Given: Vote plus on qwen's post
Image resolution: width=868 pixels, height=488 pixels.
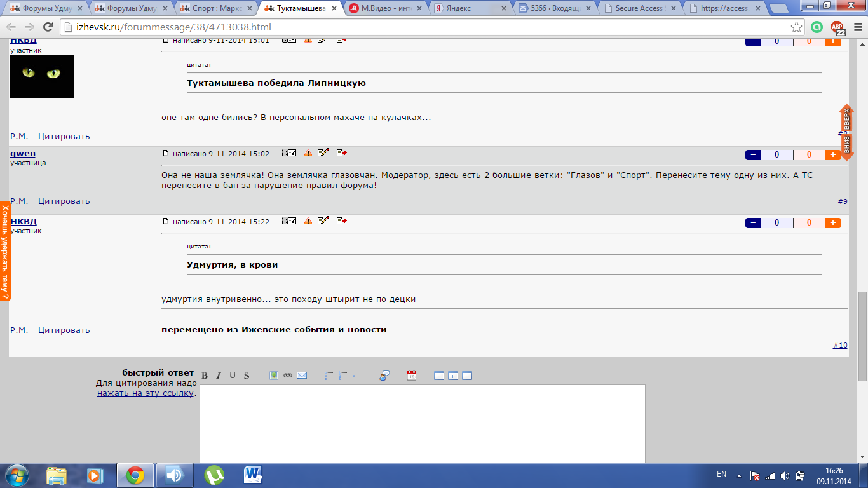Looking at the screenshot, I should (833, 154).
